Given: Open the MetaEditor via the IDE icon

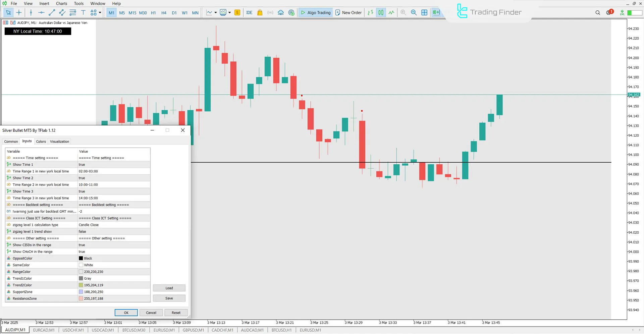Looking at the screenshot, I should pos(249,12).
